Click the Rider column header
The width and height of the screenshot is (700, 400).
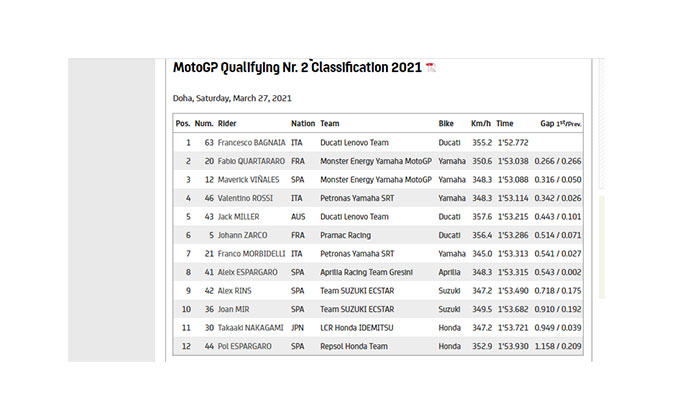click(x=228, y=123)
